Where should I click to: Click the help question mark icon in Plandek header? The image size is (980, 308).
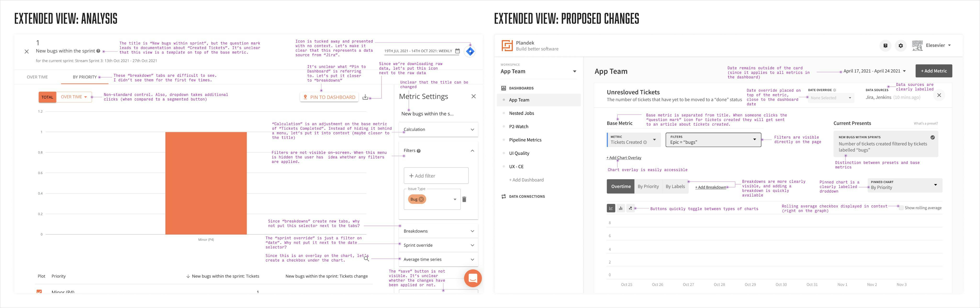tap(885, 46)
